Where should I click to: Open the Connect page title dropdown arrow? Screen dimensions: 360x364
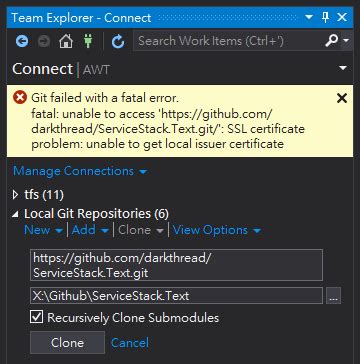tap(343, 68)
